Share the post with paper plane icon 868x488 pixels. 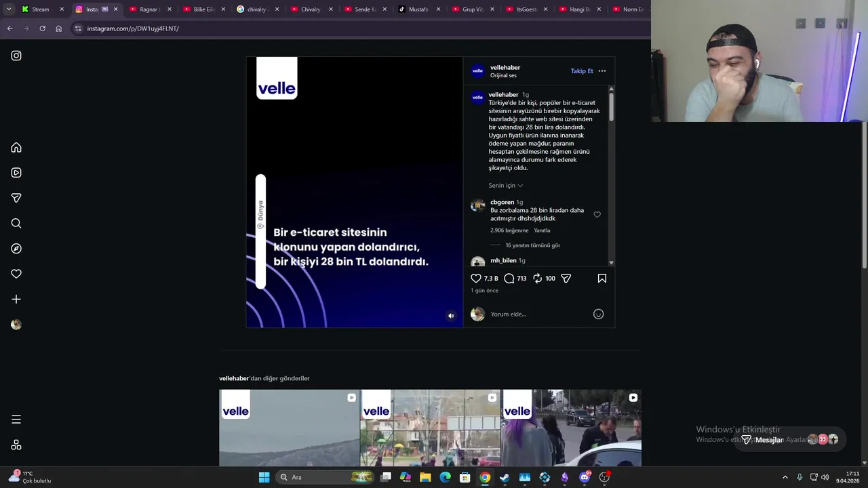coord(566,278)
